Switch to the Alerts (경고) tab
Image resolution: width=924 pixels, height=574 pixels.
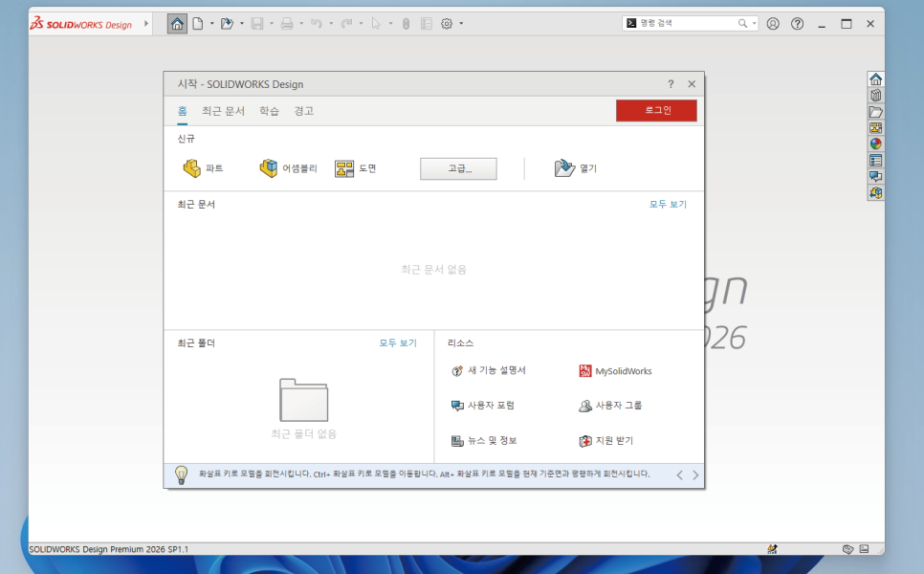point(304,111)
